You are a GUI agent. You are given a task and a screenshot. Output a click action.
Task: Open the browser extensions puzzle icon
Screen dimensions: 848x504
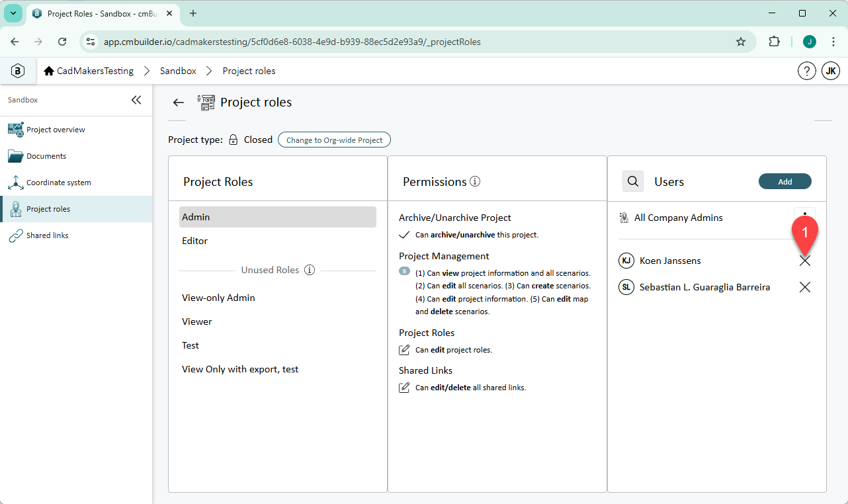click(774, 42)
